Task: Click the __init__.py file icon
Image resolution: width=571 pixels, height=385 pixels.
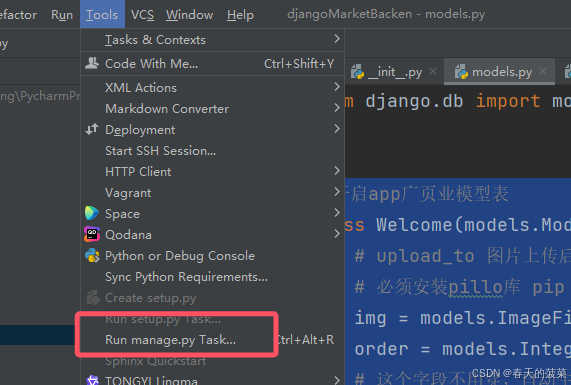Action: point(357,72)
